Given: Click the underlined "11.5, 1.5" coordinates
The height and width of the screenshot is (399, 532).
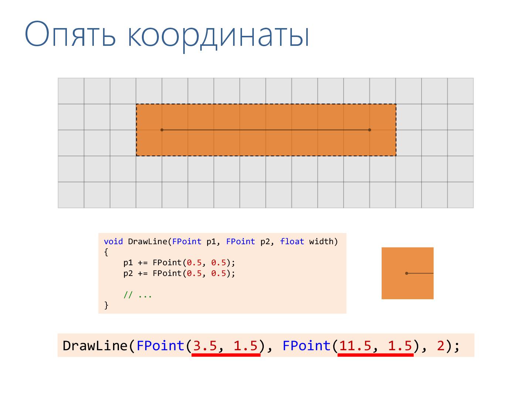Looking at the screenshot, I should click(x=375, y=346).
